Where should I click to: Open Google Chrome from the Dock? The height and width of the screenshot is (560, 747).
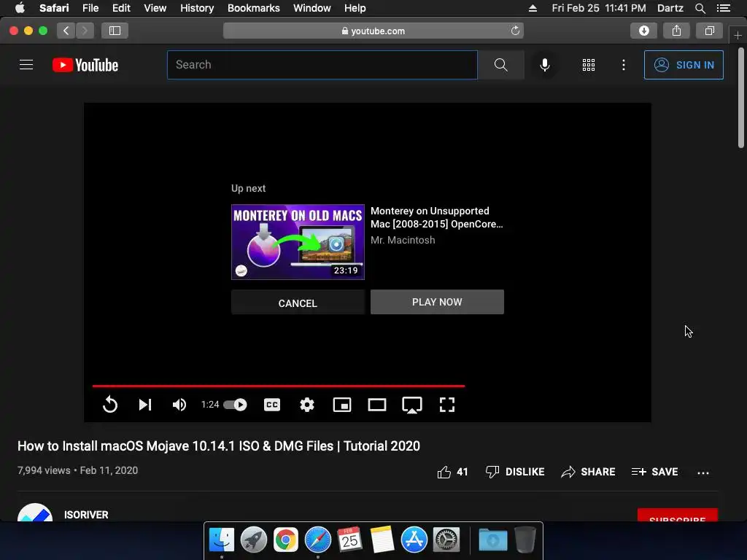pos(285,540)
